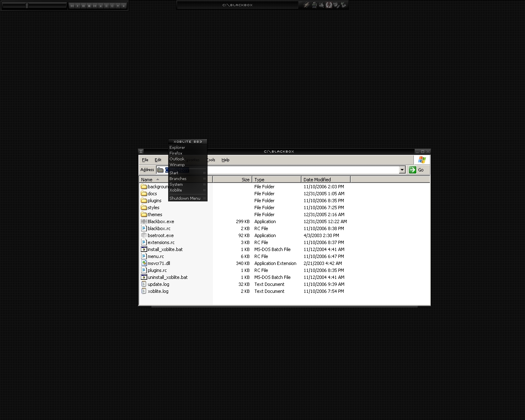Image resolution: width=525 pixels, height=420 pixels.
Task: Click the player seek slider handle
Action: (27, 6)
